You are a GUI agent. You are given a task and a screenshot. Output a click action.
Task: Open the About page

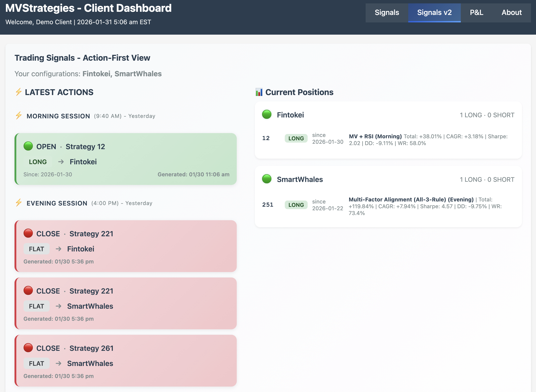[511, 12]
